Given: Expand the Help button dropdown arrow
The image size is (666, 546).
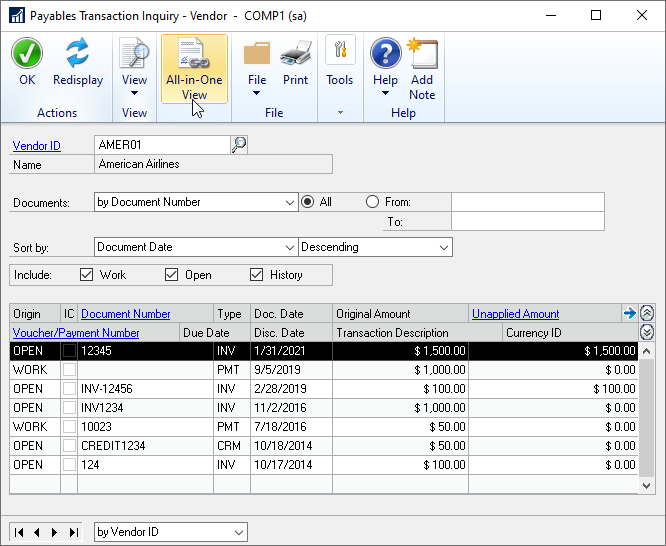Looking at the screenshot, I should pos(385,93).
